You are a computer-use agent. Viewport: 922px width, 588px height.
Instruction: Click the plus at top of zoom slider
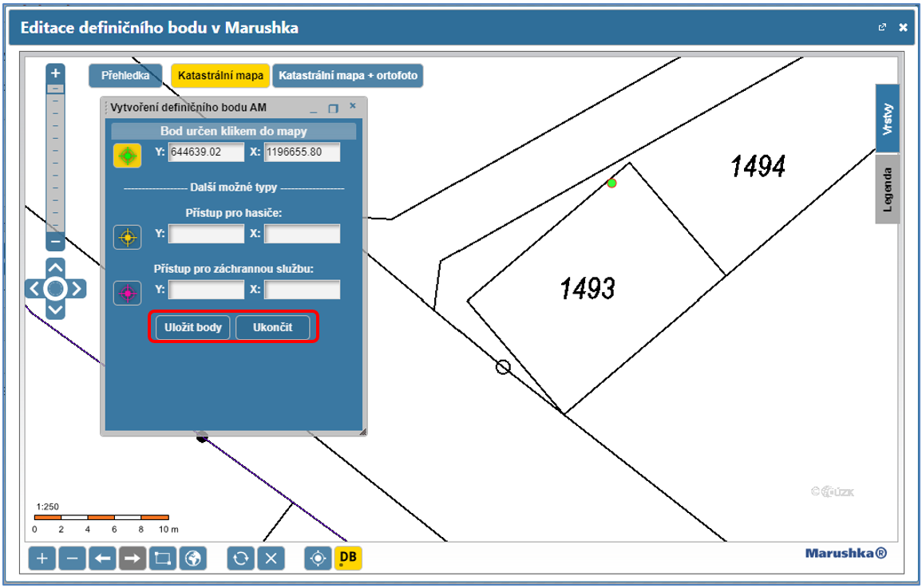(x=55, y=73)
